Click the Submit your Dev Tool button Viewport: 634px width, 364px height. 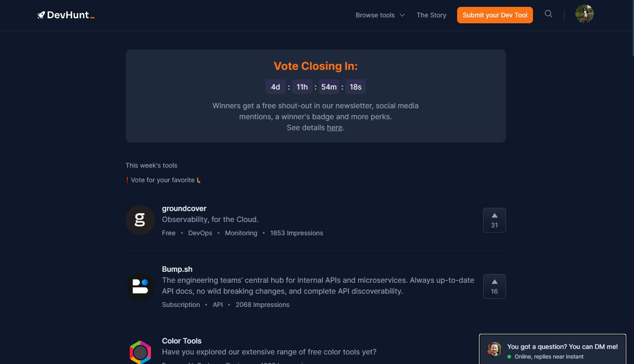[495, 15]
